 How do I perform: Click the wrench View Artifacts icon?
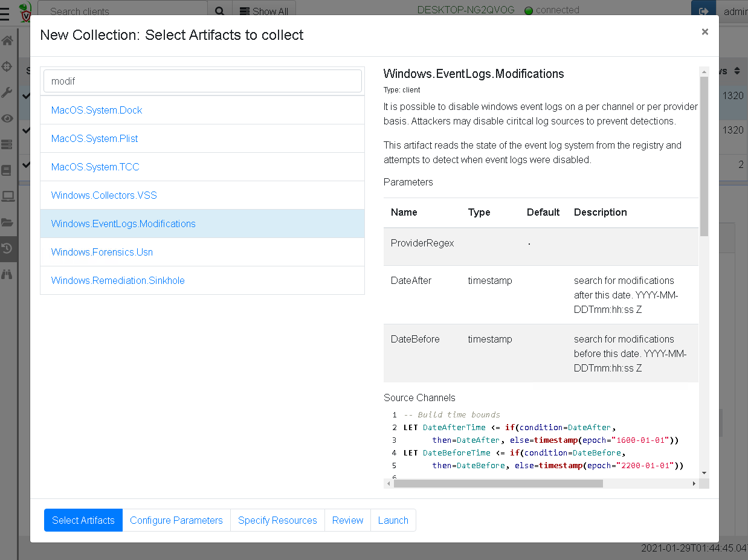(x=7, y=92)
